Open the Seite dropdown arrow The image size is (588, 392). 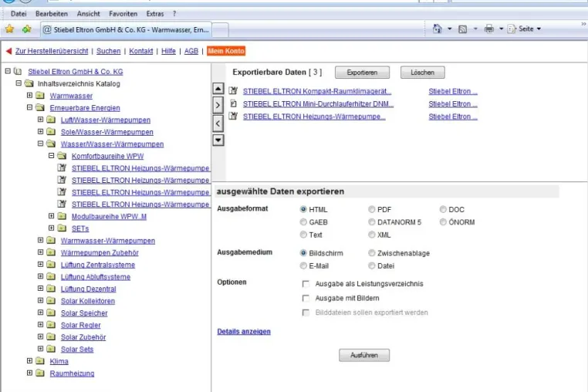click(x=539, y=29)
